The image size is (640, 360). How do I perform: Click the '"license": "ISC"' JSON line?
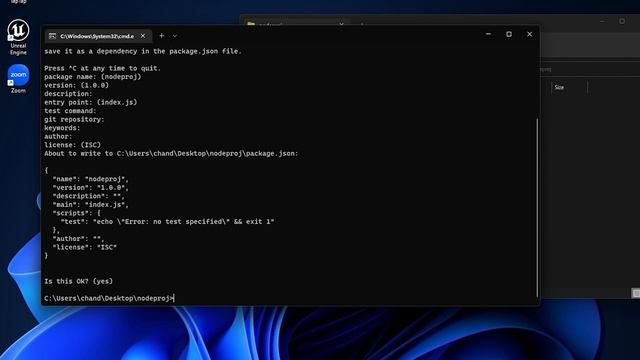tap(84, 247)
